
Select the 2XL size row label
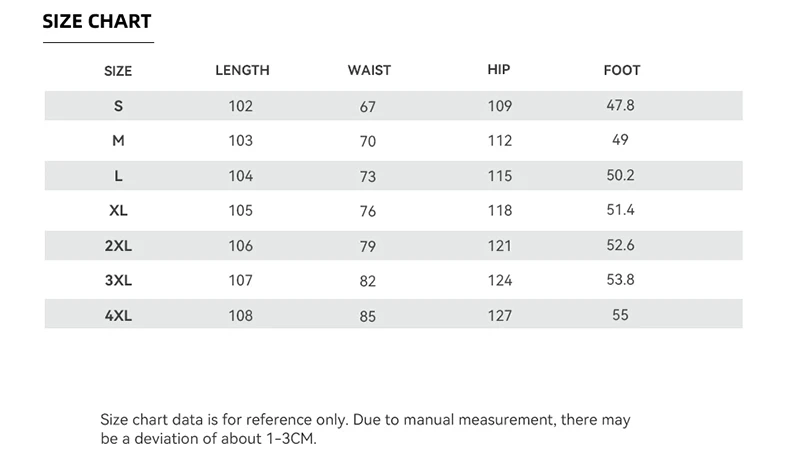point(118,246)
